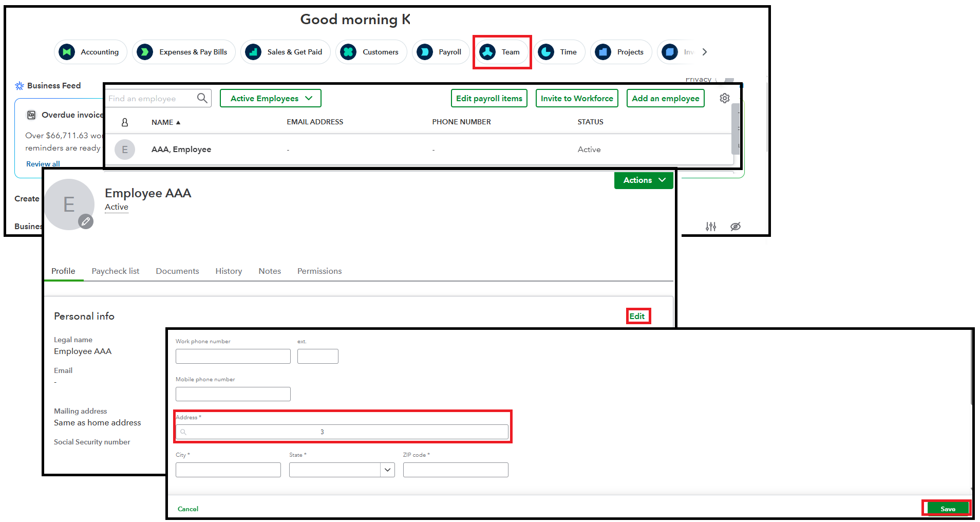
Task: Click the employee list vertical scrollbar
Action: [736, 128]
